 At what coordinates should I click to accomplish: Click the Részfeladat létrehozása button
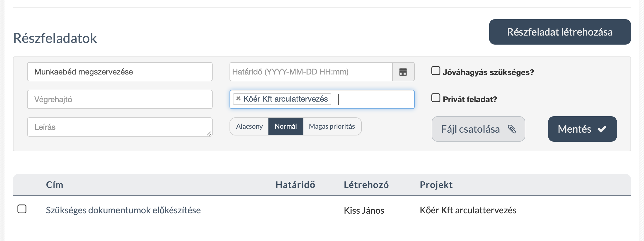pos(560,32)
